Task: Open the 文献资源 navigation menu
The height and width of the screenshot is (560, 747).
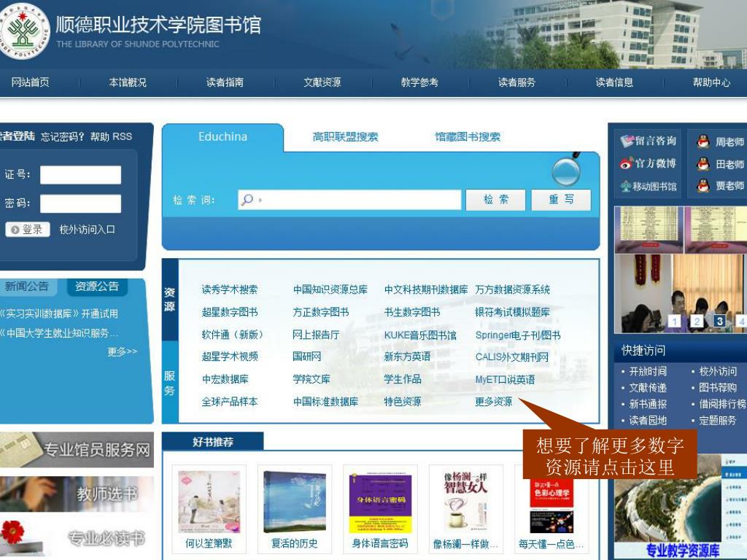Action: click(322, 82)
